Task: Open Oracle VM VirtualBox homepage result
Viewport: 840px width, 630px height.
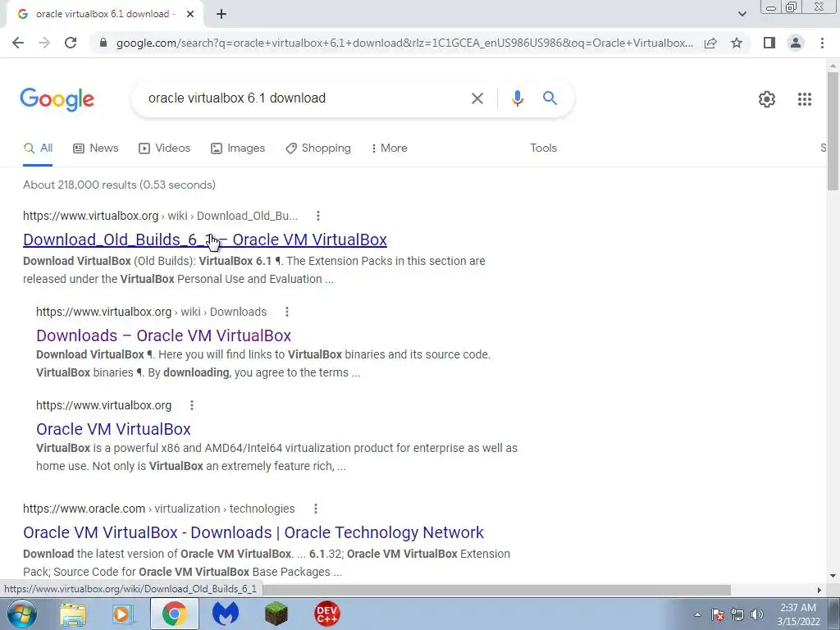Action: [113, 429]
